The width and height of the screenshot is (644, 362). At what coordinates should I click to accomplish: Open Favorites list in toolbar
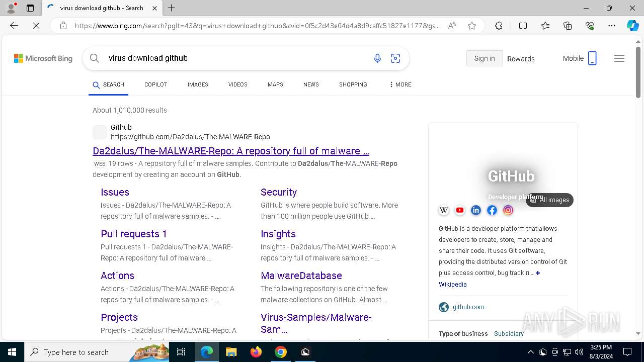coord(545,26)
